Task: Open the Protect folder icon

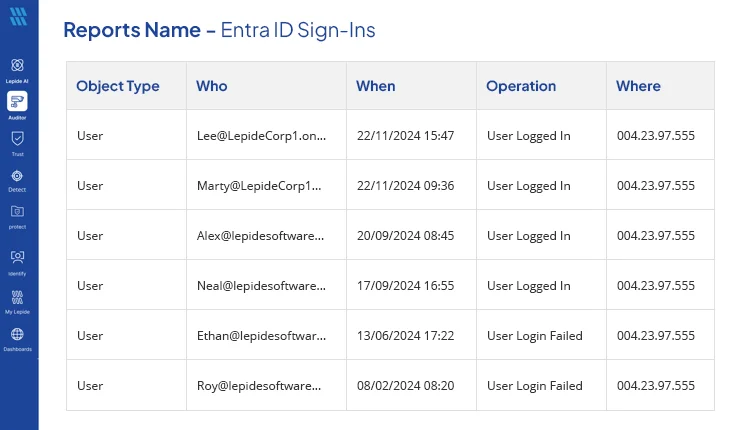Action: point(17,212)
